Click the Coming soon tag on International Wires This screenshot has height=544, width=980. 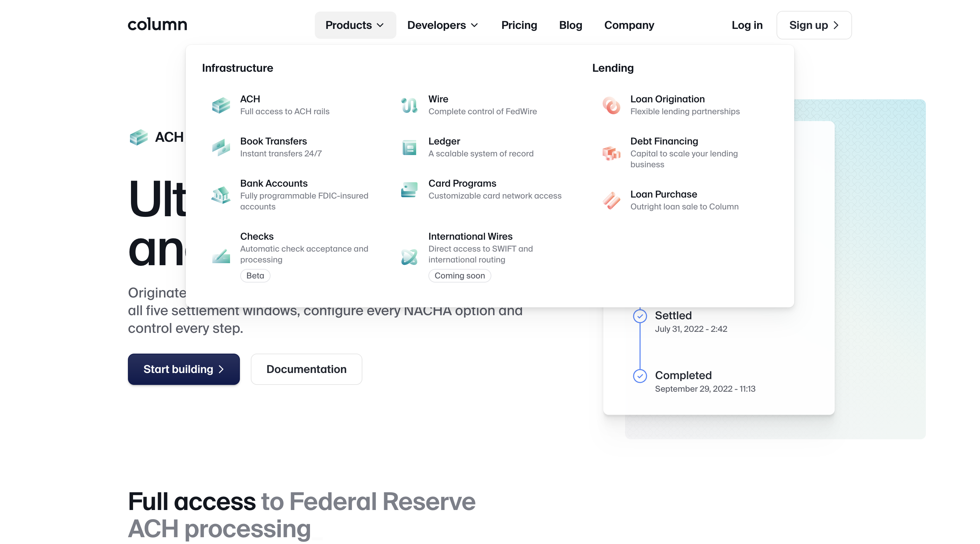point(459,275)
